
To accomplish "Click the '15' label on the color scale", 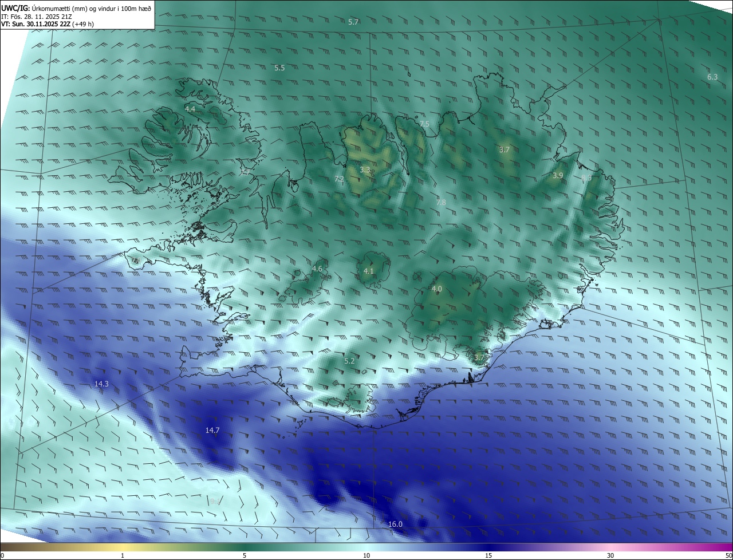I will click(x=488, y=555).
